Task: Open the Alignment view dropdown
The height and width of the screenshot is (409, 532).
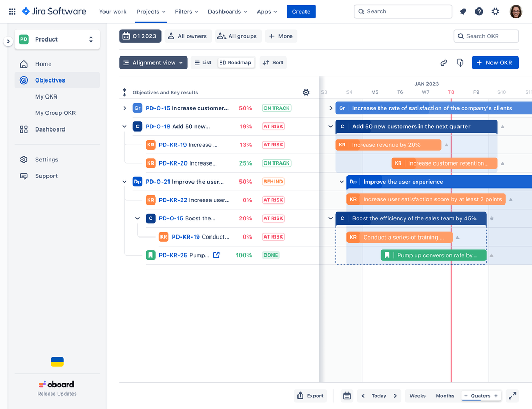Action: (x=153, y=62)
